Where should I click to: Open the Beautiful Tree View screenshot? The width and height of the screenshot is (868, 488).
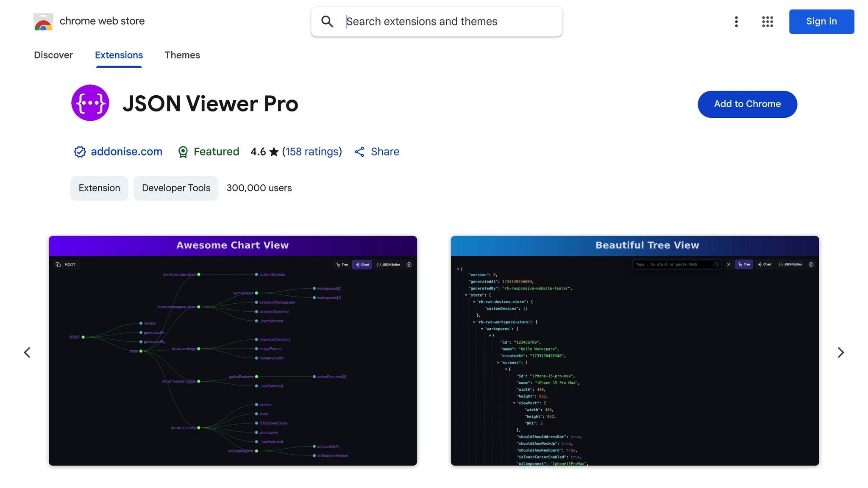pyautogui.click(x=635, y=351)
